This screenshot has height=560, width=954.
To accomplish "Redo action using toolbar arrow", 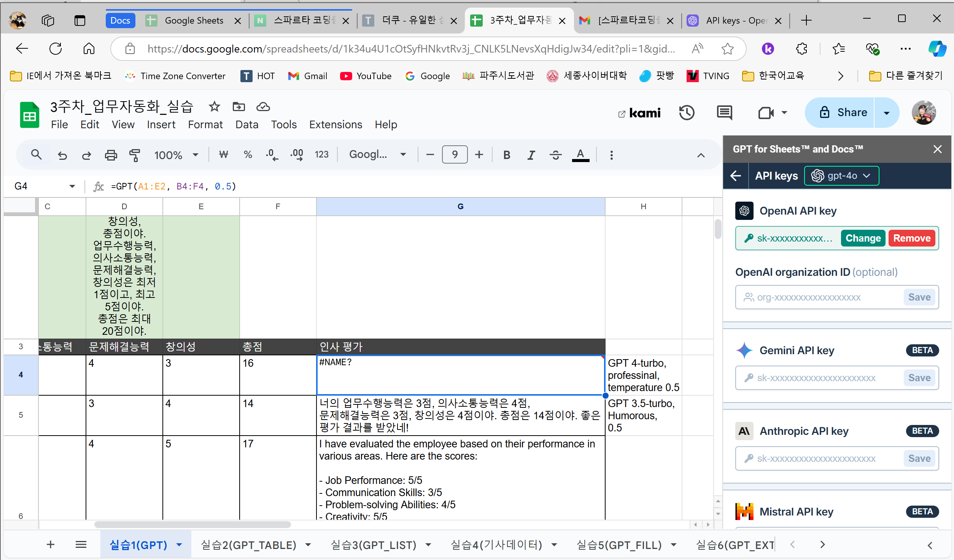I will (86, 155).
